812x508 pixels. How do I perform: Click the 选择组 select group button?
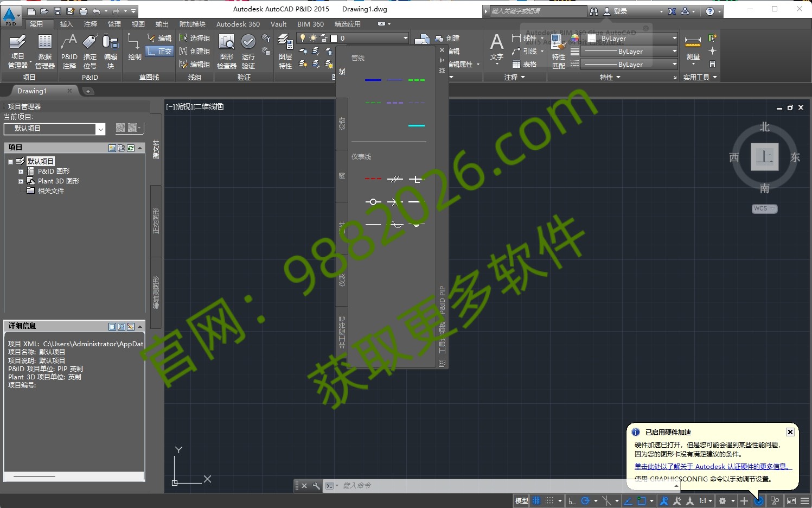click(x=194, y=38)
